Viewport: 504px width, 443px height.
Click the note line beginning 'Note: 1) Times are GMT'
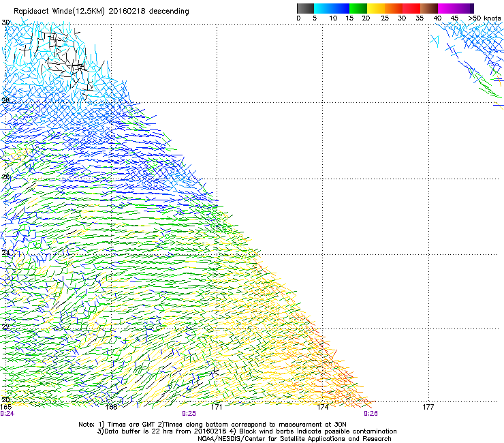(212, 425)
